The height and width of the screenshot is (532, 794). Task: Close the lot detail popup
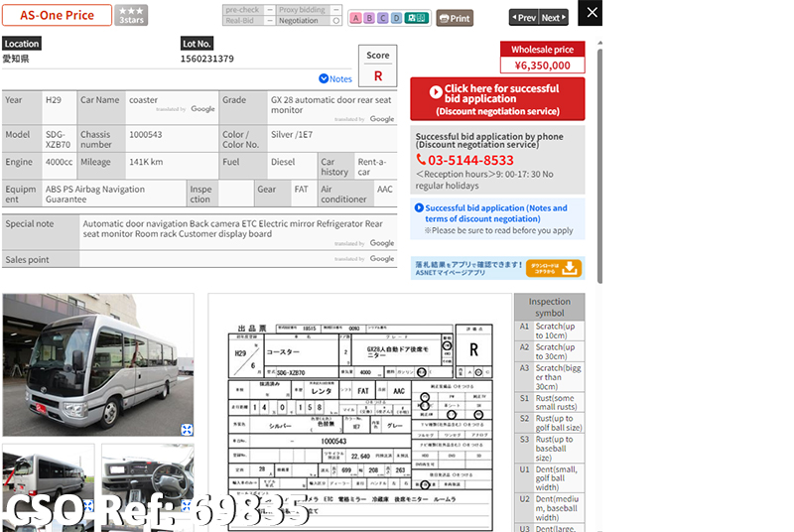(x=592, y=13)
